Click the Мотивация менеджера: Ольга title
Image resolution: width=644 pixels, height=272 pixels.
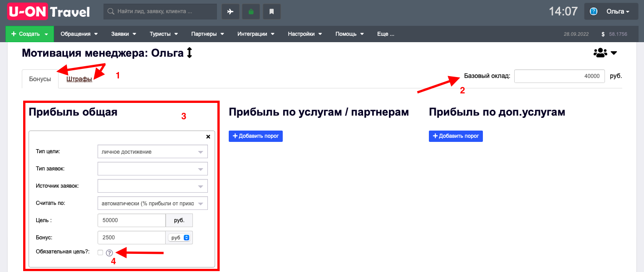103,53
